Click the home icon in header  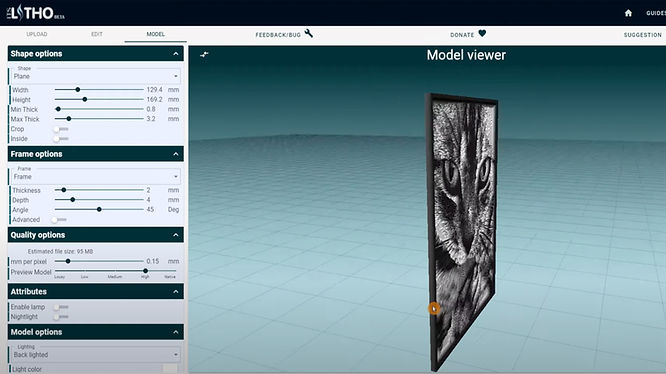[628, 13]
